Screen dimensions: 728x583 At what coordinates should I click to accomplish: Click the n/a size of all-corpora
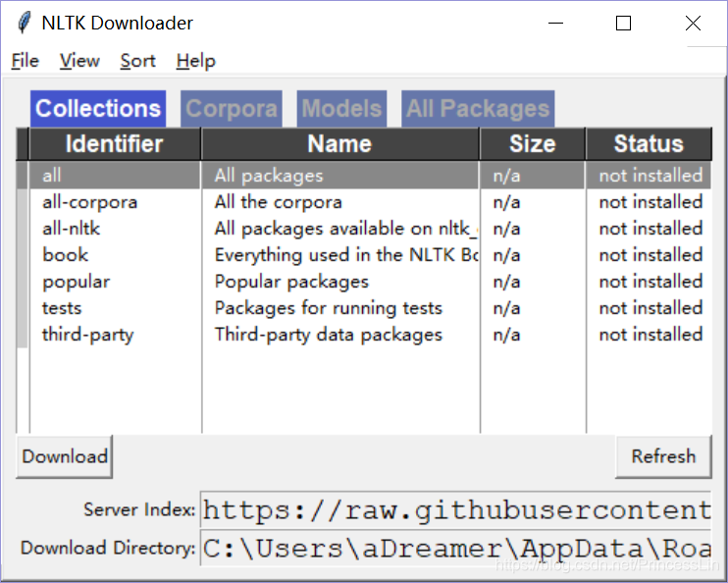pyautogui.click(x=506, y=202)
